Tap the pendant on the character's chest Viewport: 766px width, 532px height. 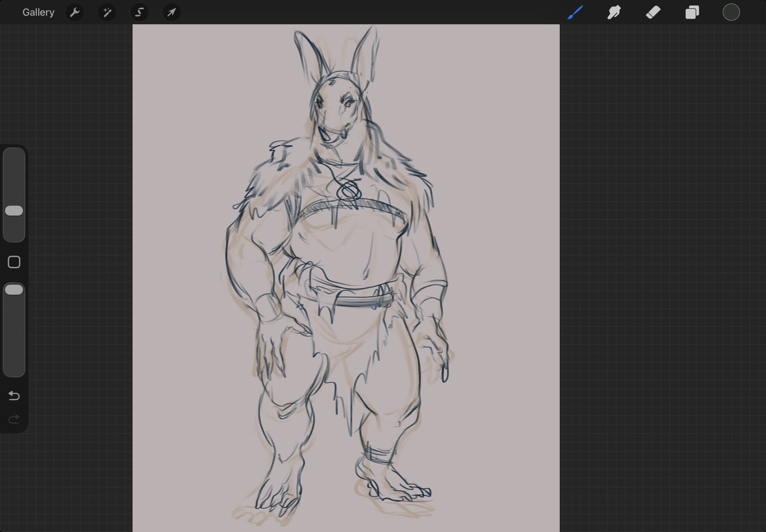[x=349, y=191]
